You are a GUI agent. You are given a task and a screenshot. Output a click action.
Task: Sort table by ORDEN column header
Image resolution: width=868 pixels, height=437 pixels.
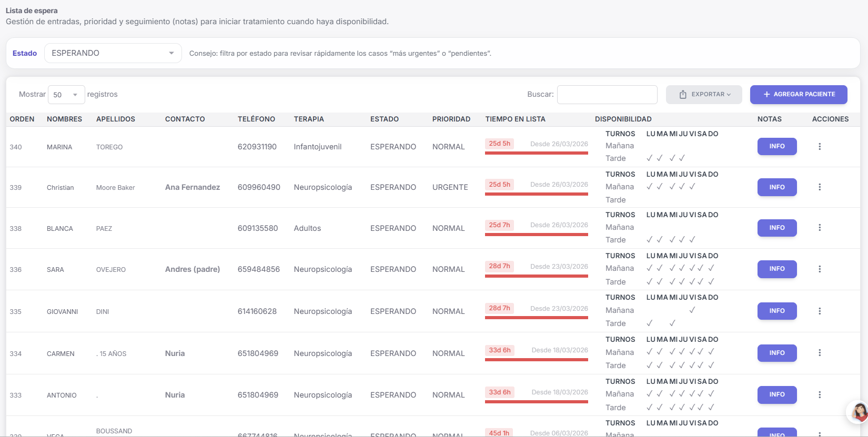click(22, 119)
